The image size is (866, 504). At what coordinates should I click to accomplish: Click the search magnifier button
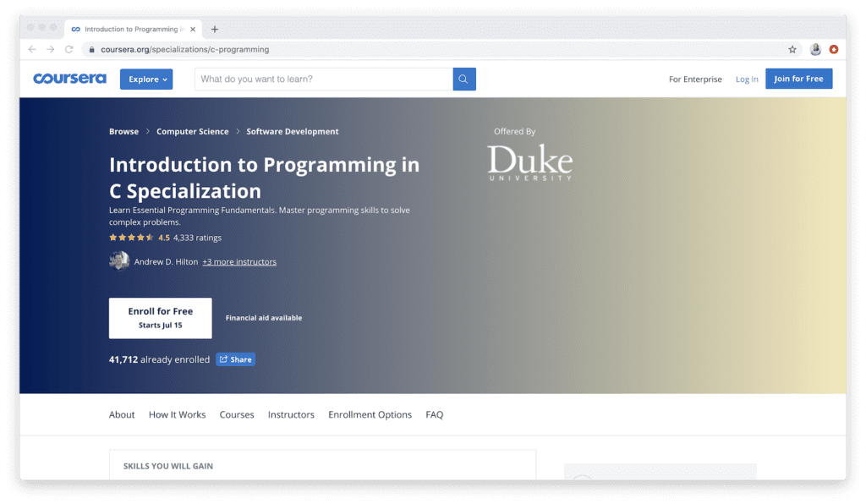[464, 79]
